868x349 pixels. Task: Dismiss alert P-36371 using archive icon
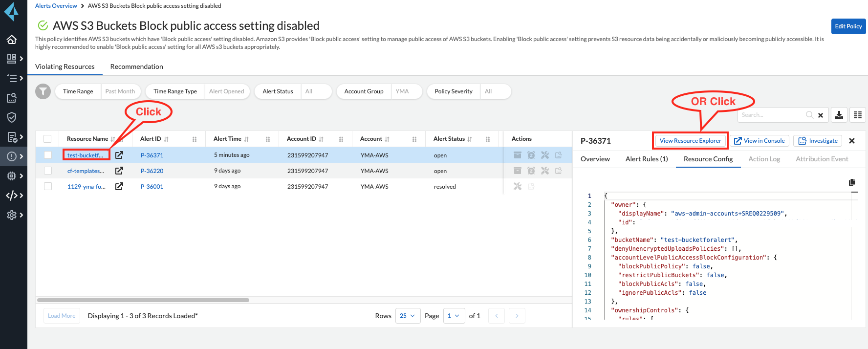[x=517, y=155]
